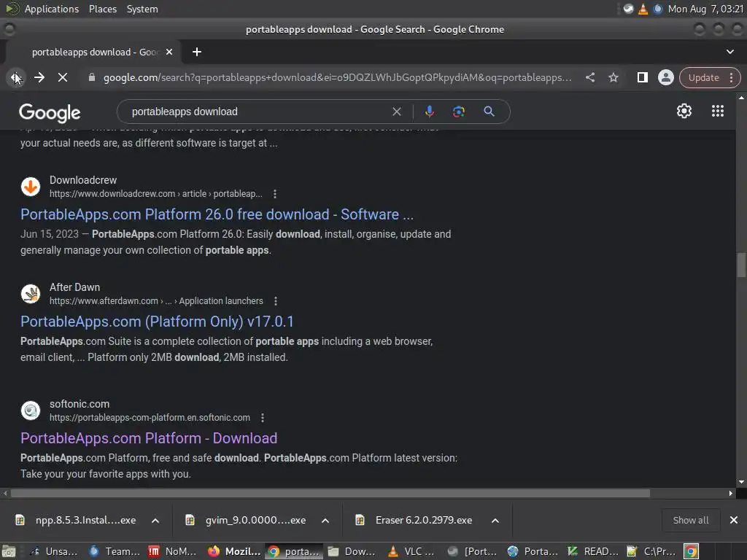The height and width of the screenshot is (560, 747).
Task: Open PortableApps.com Platform 26.0 free download link
Action: pyautogui.click(x=217, y=214)
